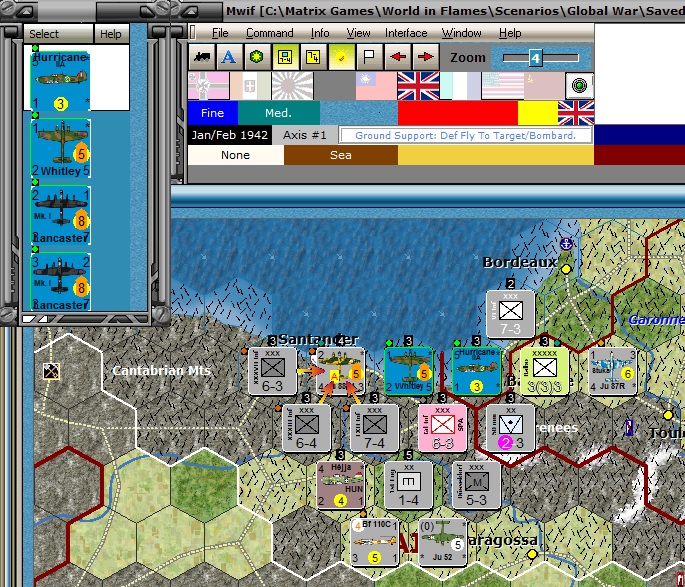Select the Italian flag

coord(250,86)
